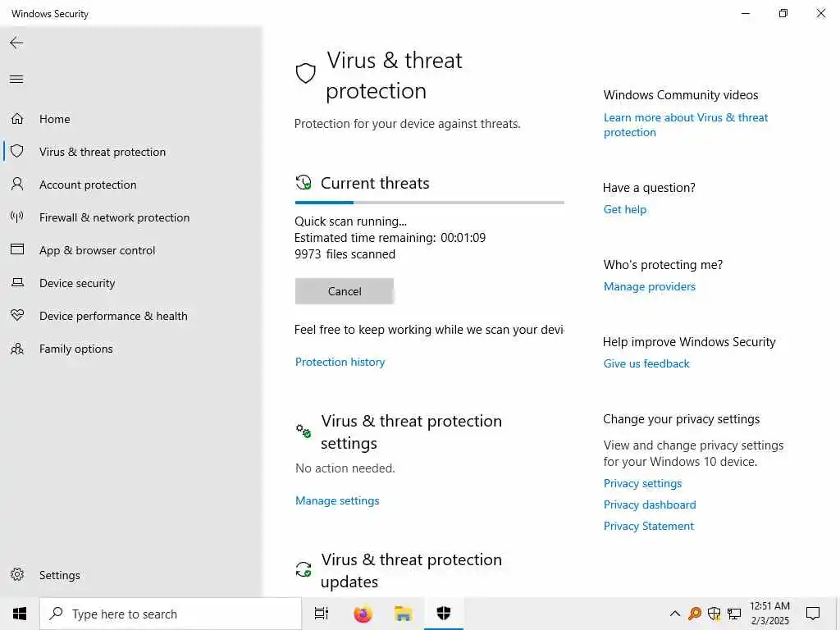Open Privacy dashboard link
The image size is (840, 630).
click(649, 504)
